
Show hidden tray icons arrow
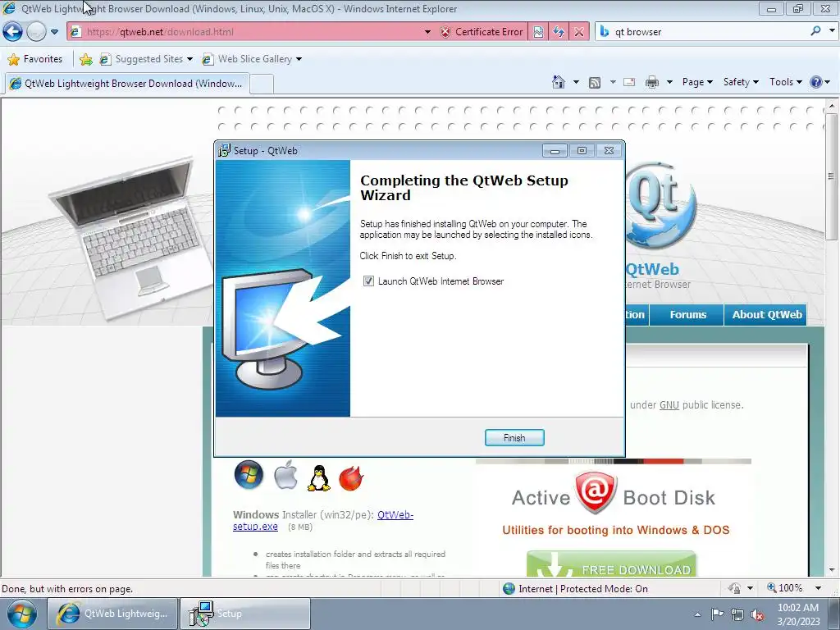pos(697,614)
